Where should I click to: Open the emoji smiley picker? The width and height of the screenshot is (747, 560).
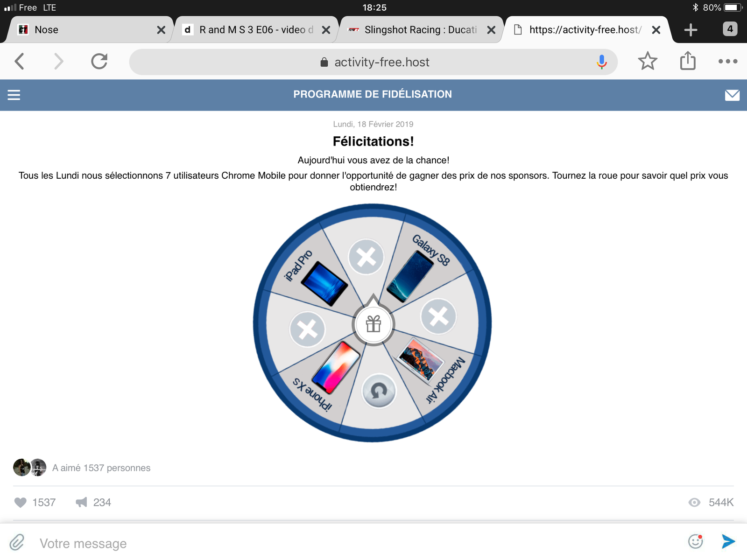point(696,541)
